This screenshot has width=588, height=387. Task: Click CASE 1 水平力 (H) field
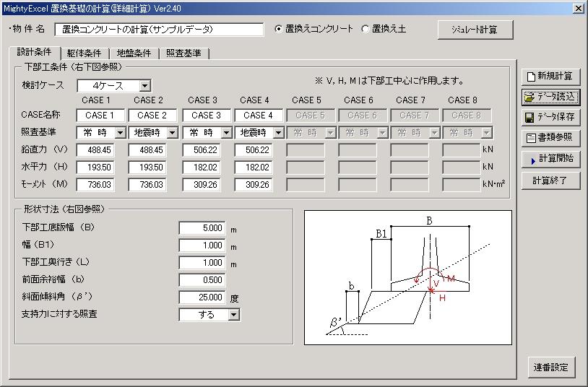tap(95, 168)
